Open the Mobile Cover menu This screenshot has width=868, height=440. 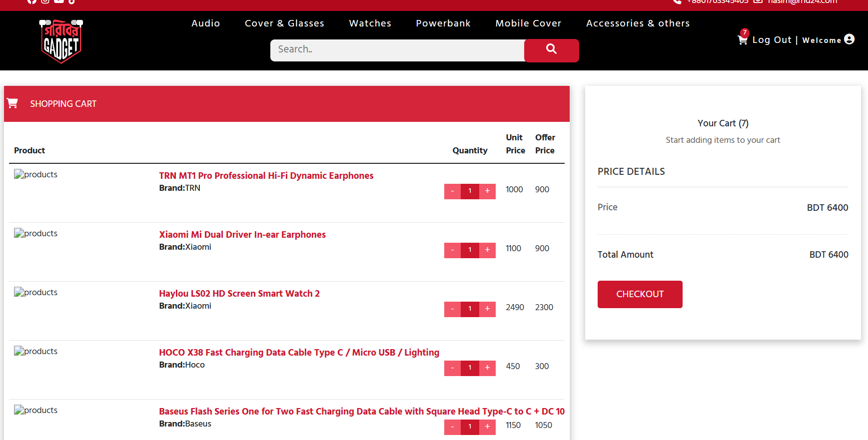click(x=528, y=23)
